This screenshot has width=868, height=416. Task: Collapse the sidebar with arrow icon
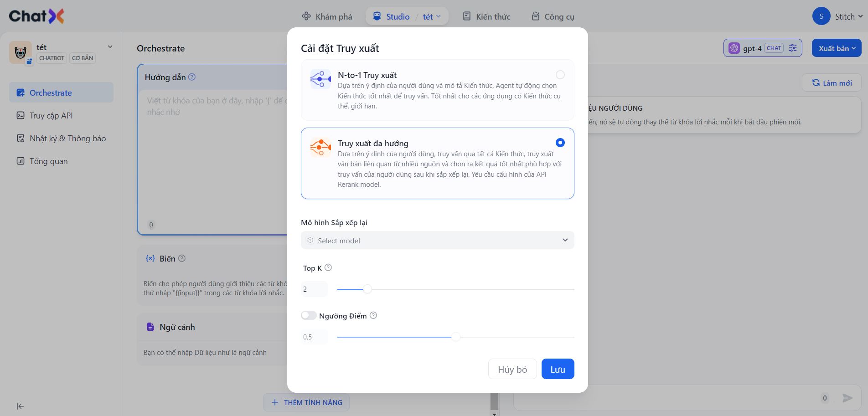click(20, 406)
